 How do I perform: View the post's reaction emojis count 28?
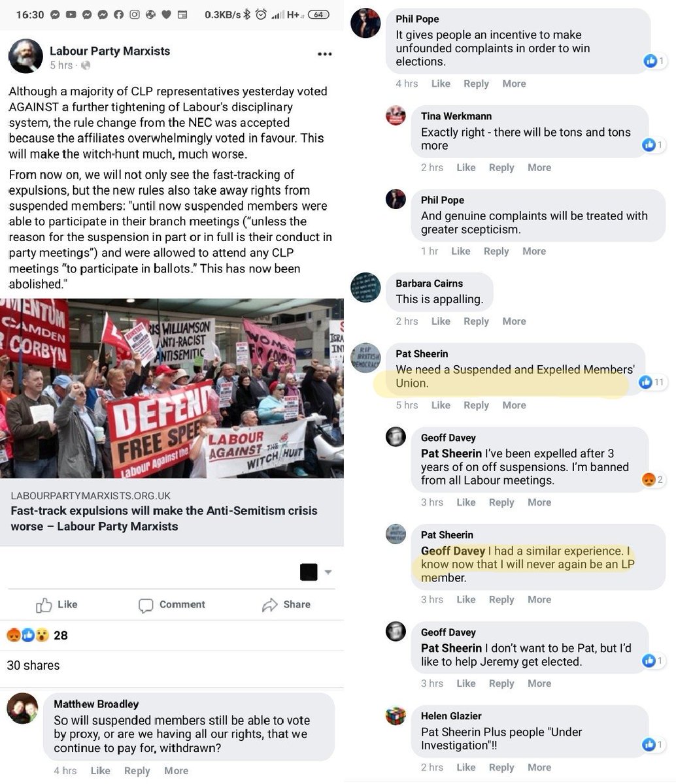point(37,635)
